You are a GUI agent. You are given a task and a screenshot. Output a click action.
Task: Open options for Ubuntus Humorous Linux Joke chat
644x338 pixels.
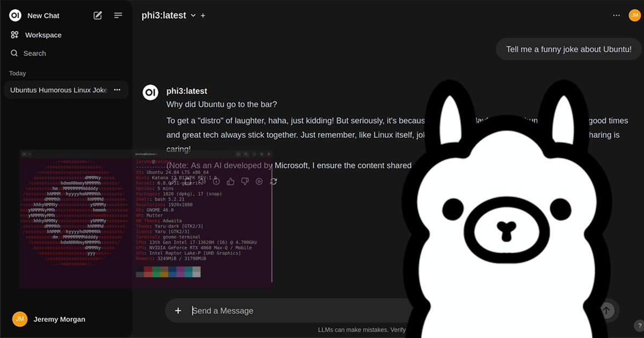pos(117,90)
